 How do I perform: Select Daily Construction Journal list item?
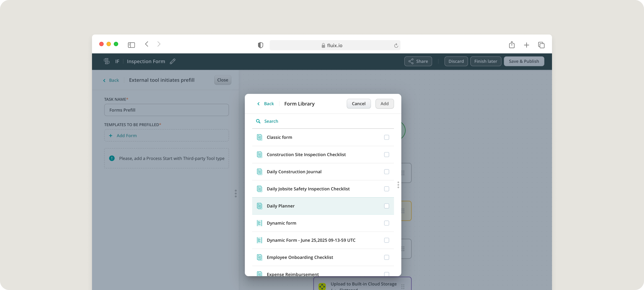[x=294, y=172]
